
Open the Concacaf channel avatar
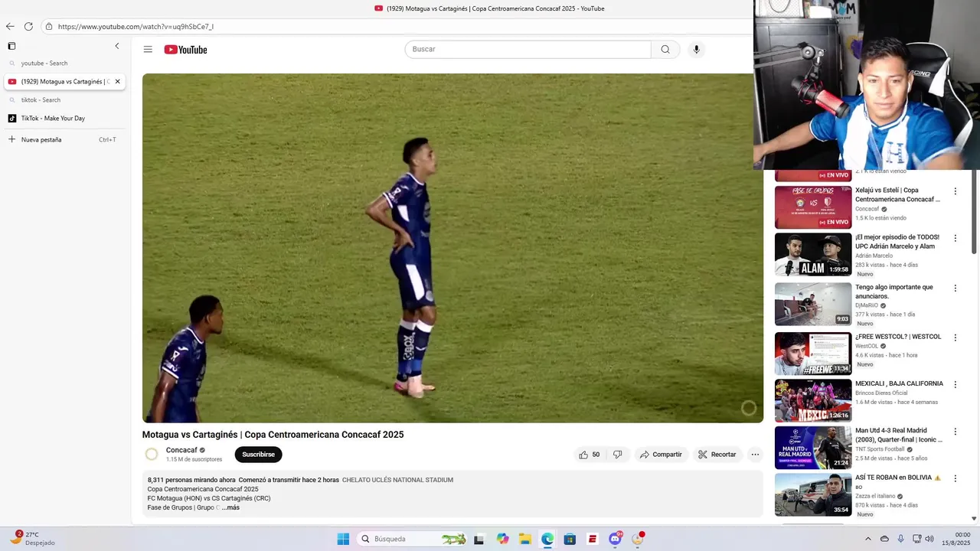[152, 454]
